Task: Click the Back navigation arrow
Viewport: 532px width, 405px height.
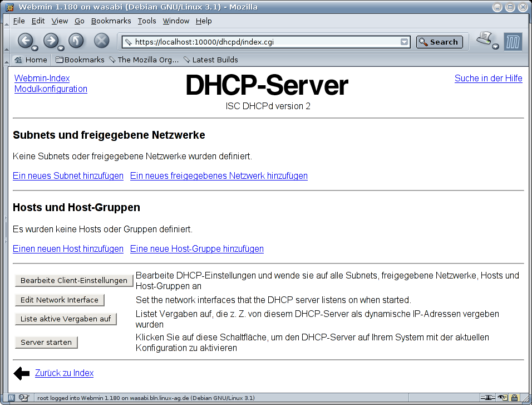Action: tap(25, 41)
